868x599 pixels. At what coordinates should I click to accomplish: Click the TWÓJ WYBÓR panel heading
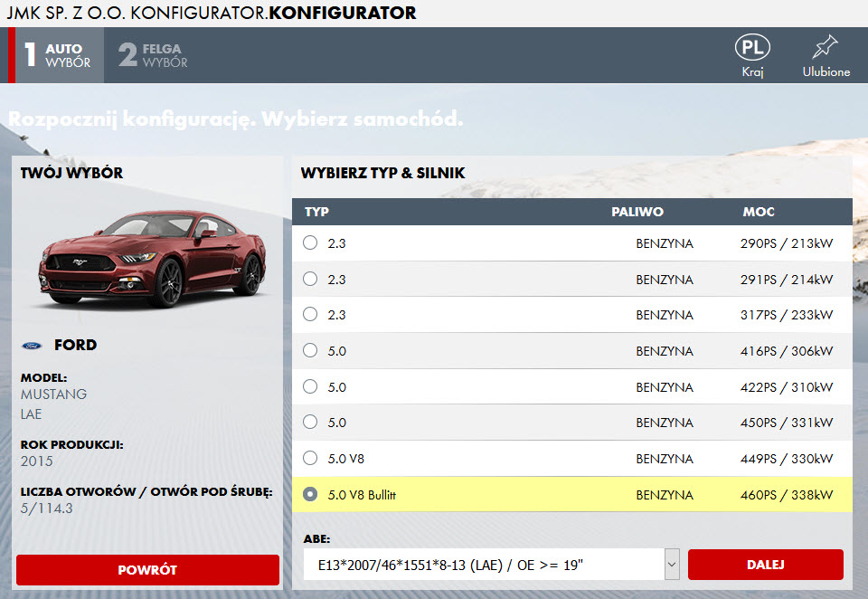71,173
